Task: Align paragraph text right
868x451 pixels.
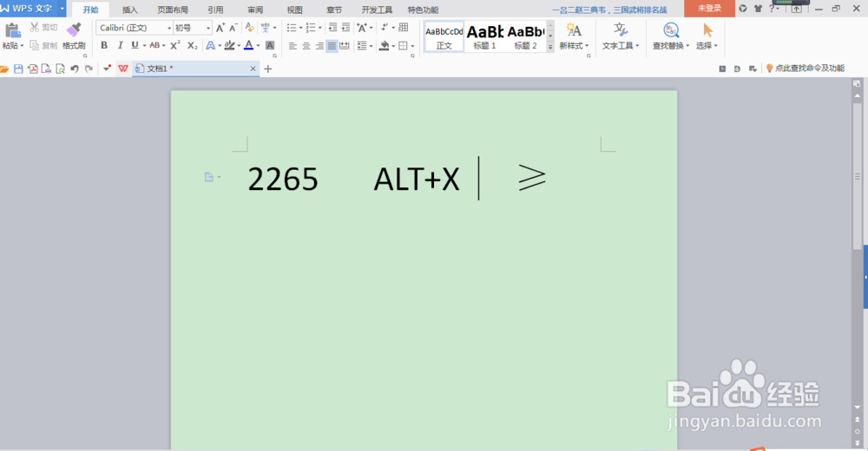Action: pos(319,46)
